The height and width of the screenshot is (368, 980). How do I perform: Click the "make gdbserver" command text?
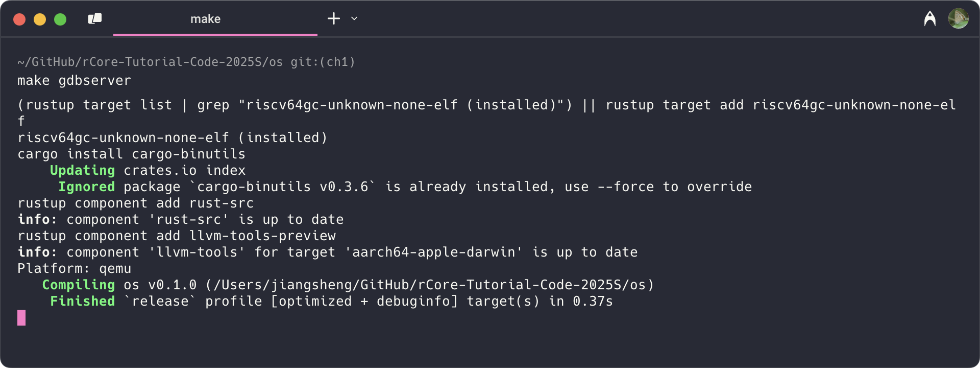click(74, 81)
